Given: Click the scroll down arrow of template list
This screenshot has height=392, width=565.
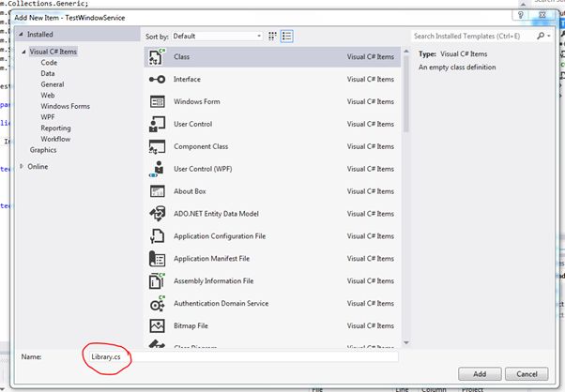Looking at the screenshot, I should click(x=406, y=342).
